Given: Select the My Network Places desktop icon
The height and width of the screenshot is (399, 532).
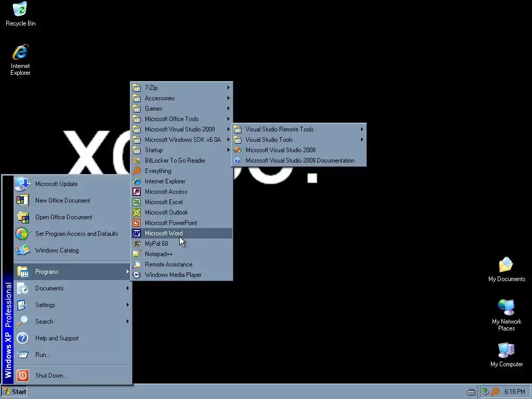Looking at the screenshot, I should point(507,315).
